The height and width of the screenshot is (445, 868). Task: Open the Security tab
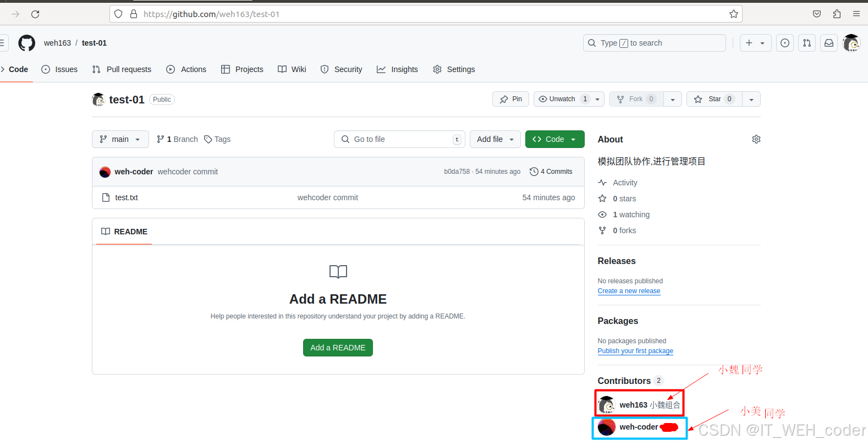click(x=341, y=69)
